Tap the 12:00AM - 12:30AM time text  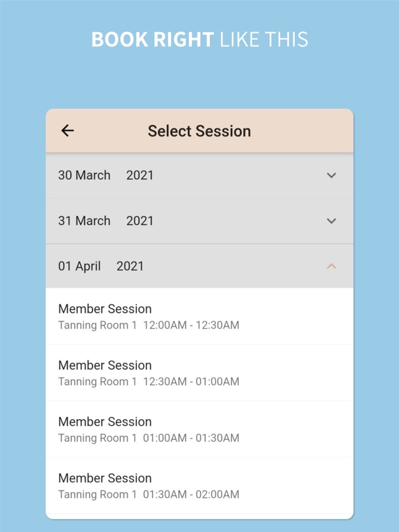pyautogui.click(x=191, y=325)
